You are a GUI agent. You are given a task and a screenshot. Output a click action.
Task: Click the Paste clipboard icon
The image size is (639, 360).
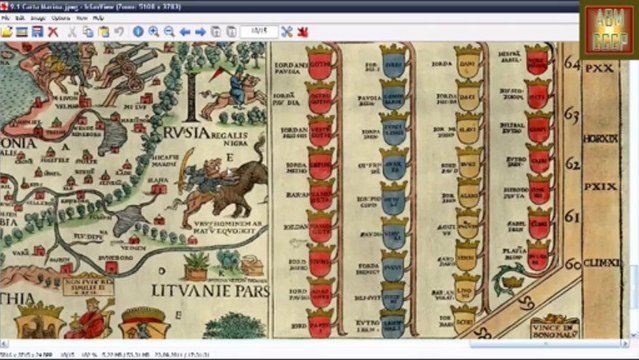tap(104, 31)
